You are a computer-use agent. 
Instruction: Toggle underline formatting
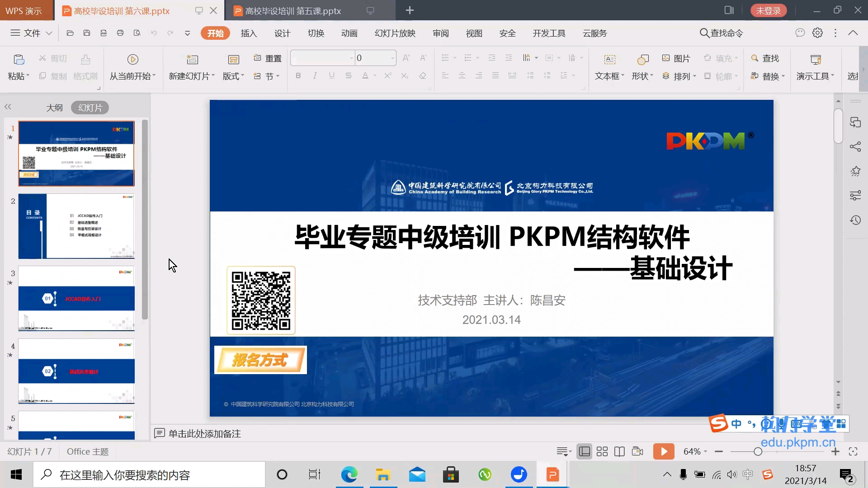(x=331, y=75)
